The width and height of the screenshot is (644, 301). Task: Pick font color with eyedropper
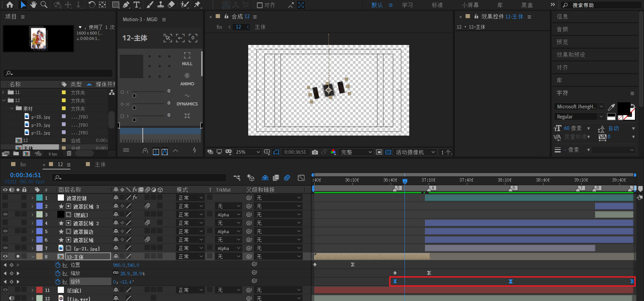tap(611, 107)
